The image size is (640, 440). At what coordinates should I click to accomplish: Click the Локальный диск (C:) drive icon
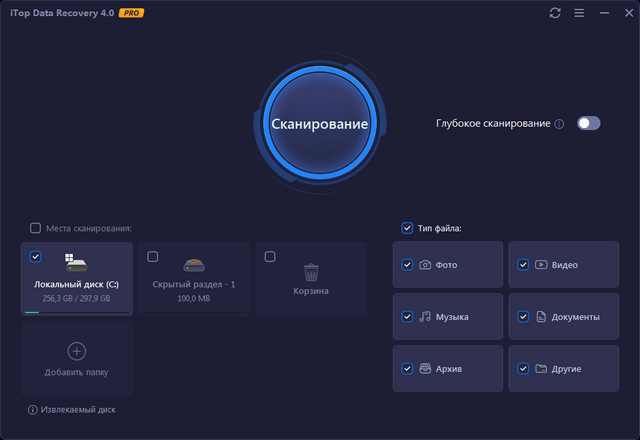click(76, 264)
